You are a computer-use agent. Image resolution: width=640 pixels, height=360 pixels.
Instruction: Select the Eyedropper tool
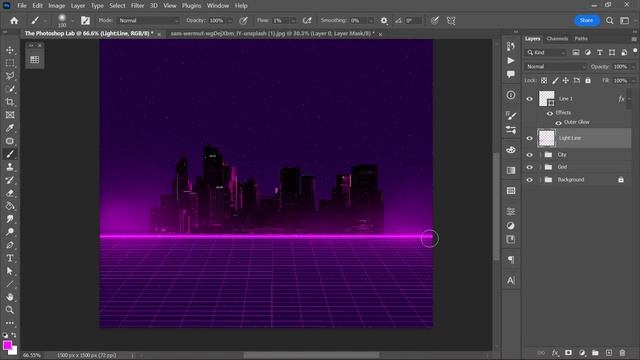pyautogui.click(x=10, y=128)
